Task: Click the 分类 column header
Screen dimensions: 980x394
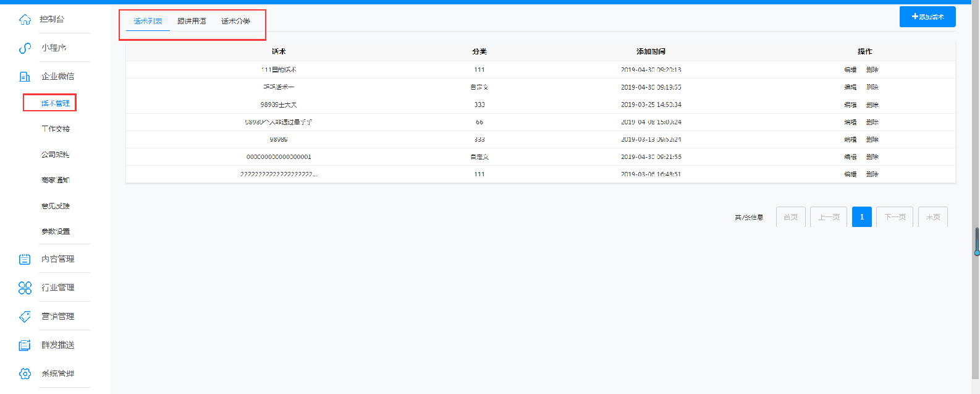Action: [x=479, y=51]
